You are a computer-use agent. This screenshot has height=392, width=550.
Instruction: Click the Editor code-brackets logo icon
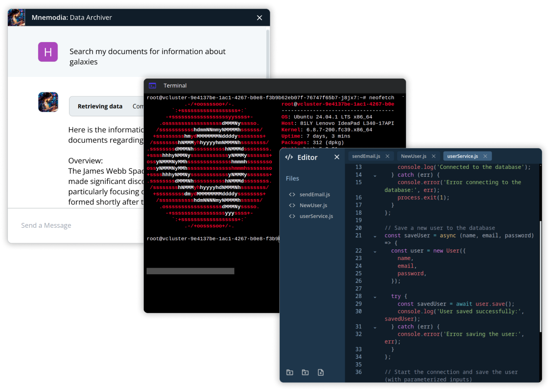289,157
